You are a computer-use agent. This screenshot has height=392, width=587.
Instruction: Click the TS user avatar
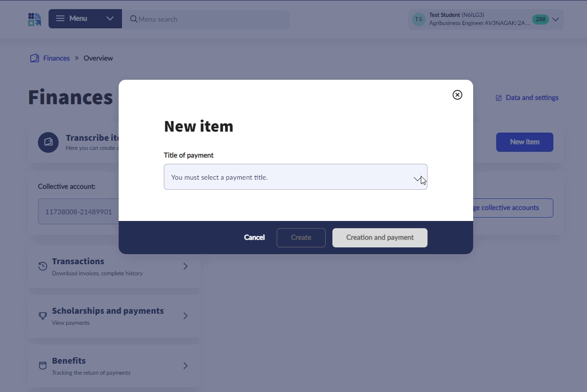(419, 20)
